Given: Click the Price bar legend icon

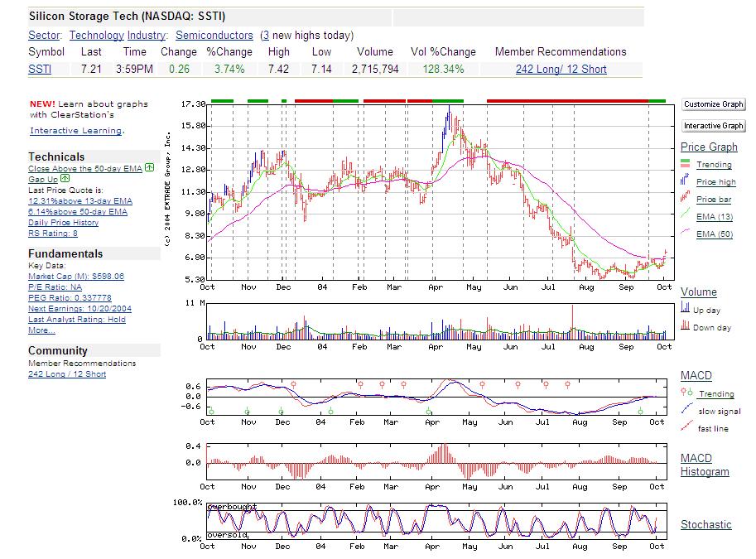Looking at the screenshot, I should click(685, 199).
